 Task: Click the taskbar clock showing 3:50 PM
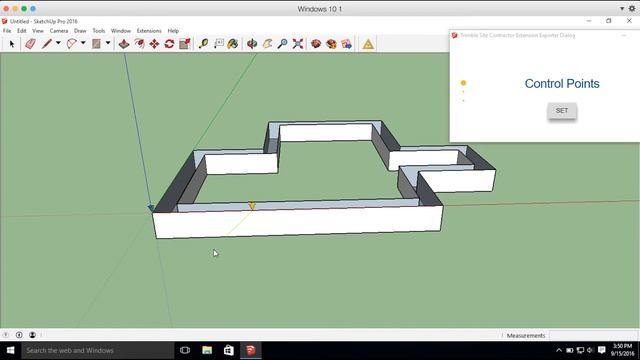coord(622,350)
